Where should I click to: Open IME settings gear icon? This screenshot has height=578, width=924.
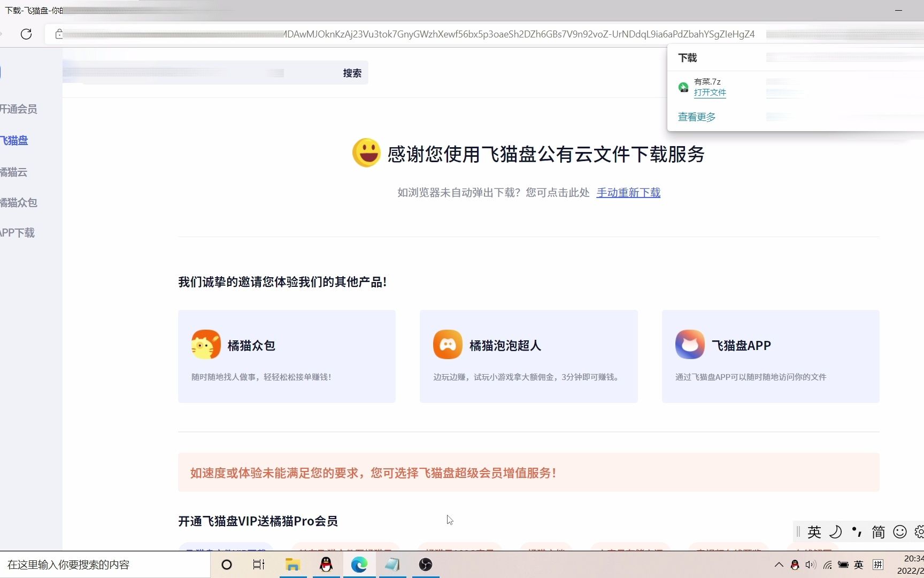tap(919, 532)
